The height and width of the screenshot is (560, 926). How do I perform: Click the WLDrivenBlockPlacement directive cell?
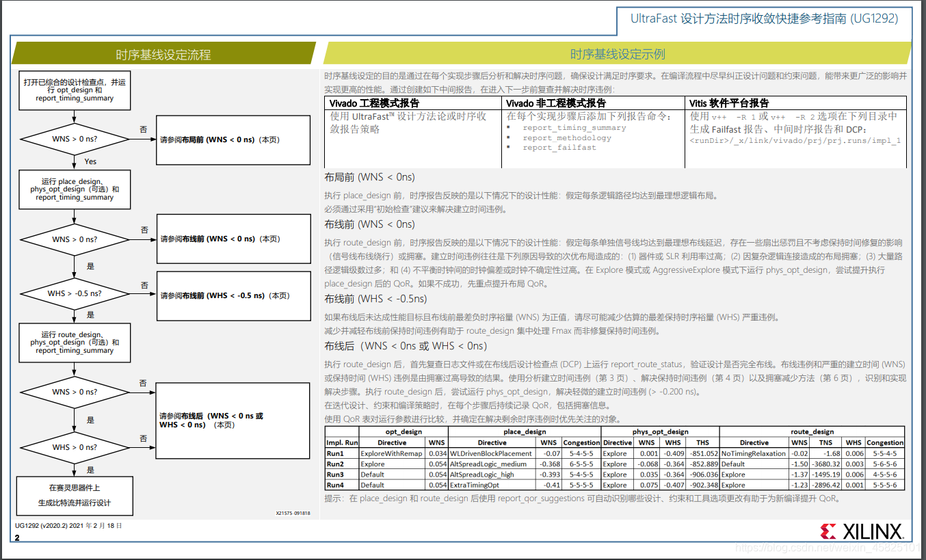(x=492, y=453)
